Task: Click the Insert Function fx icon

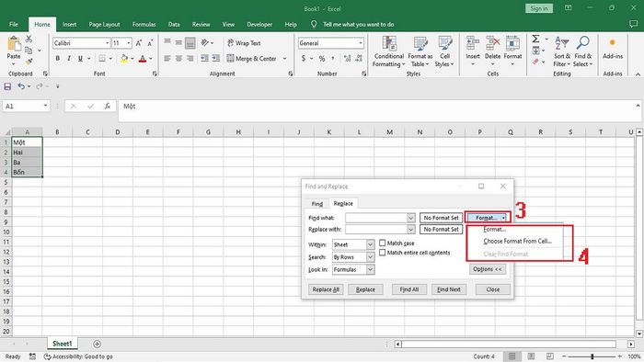Action: pos(108,107)
